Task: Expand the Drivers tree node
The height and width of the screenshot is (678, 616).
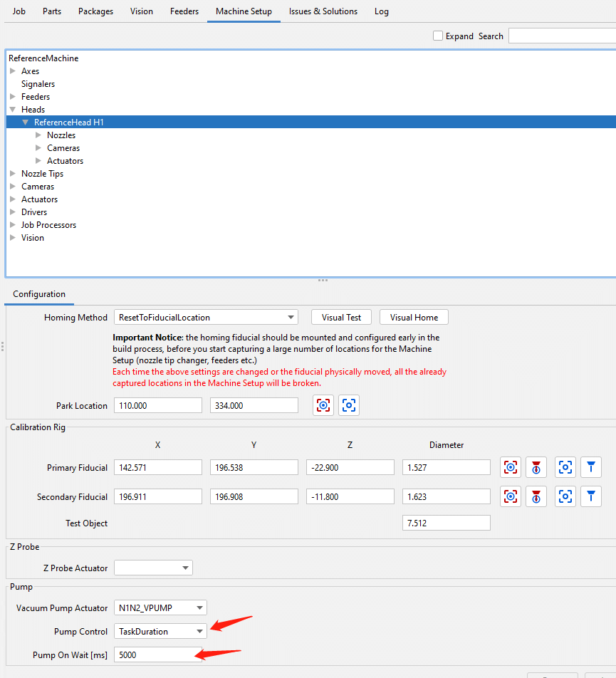Action: point(13,212)
